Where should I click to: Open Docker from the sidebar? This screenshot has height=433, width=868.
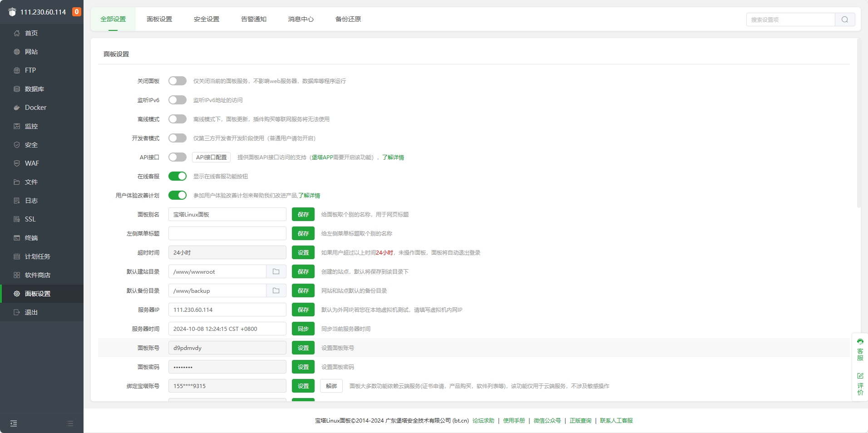[x=35, y=108]
